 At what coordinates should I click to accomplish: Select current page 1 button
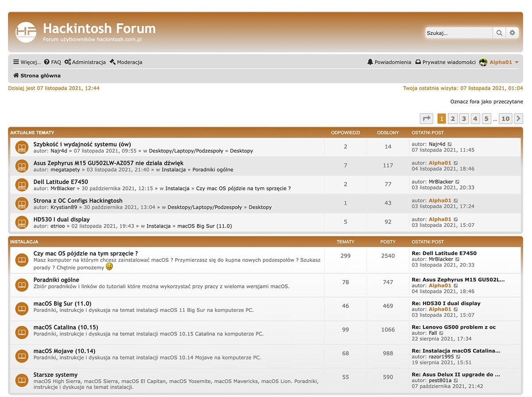click(442, 118)
